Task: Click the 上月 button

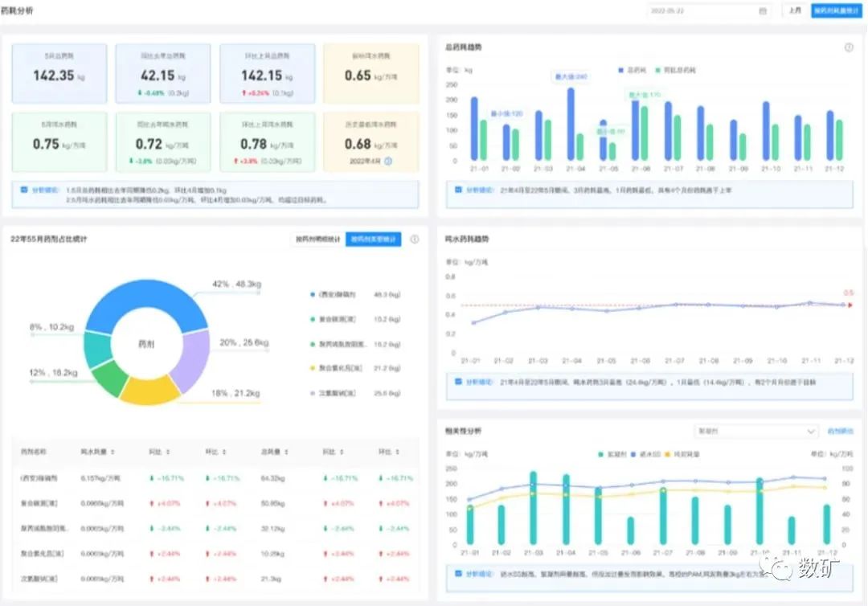Action: click(794, 11)
